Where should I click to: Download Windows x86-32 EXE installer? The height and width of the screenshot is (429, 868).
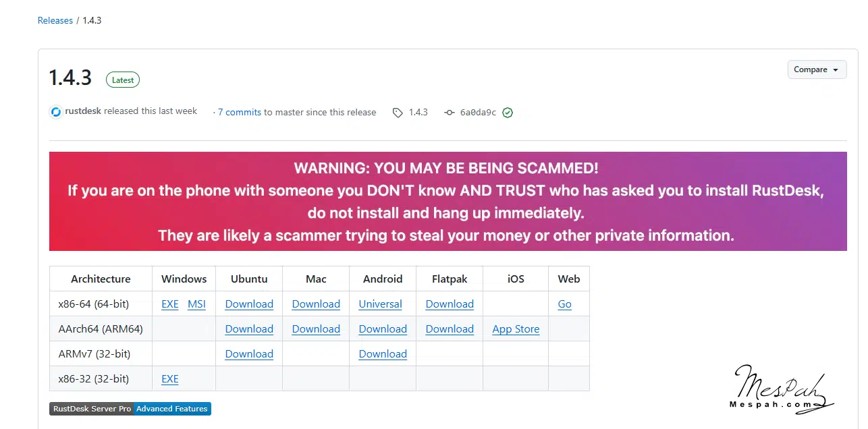(170, 379)
